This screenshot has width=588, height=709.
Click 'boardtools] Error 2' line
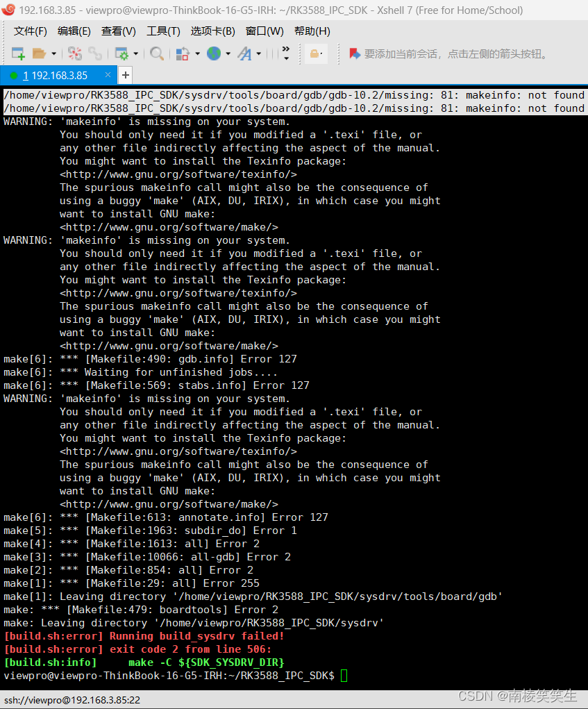point(141,610)
